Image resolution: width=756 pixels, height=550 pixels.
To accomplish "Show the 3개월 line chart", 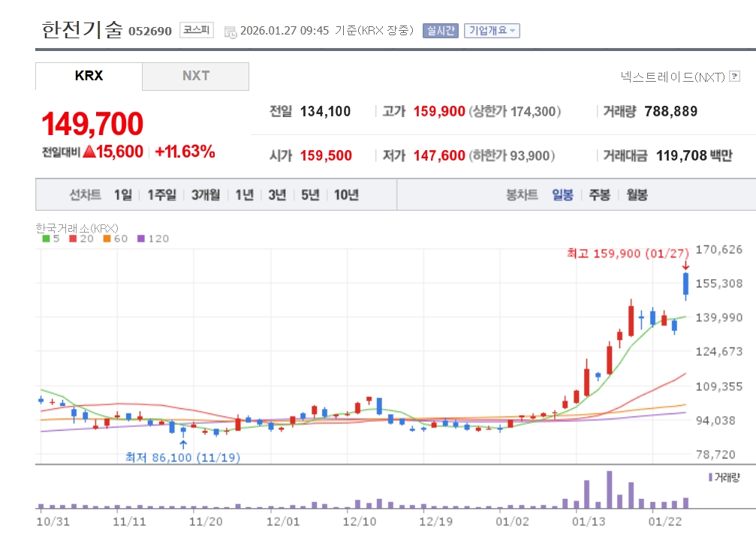I will pyautogui.click(x=205, y=195).
